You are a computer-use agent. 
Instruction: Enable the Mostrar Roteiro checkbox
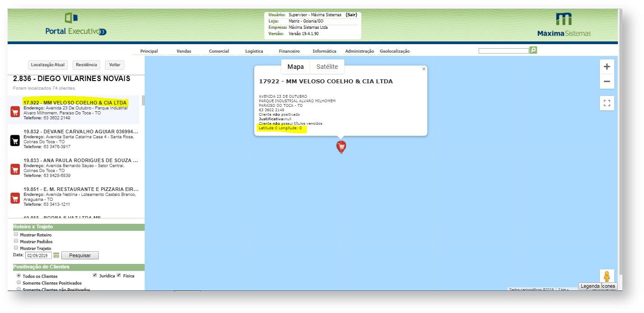tap(16, 234)
